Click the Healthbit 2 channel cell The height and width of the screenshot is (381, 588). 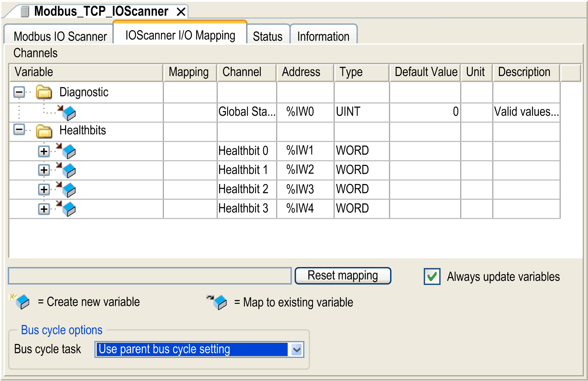[x=247, y=190]
